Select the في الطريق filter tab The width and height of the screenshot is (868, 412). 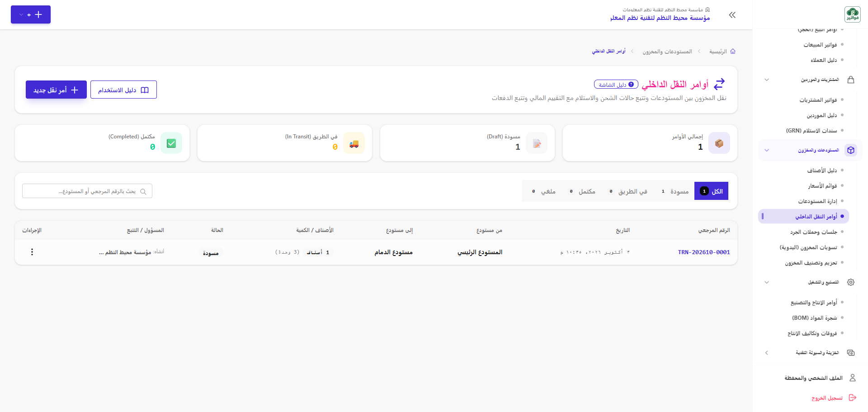point(628,191)
